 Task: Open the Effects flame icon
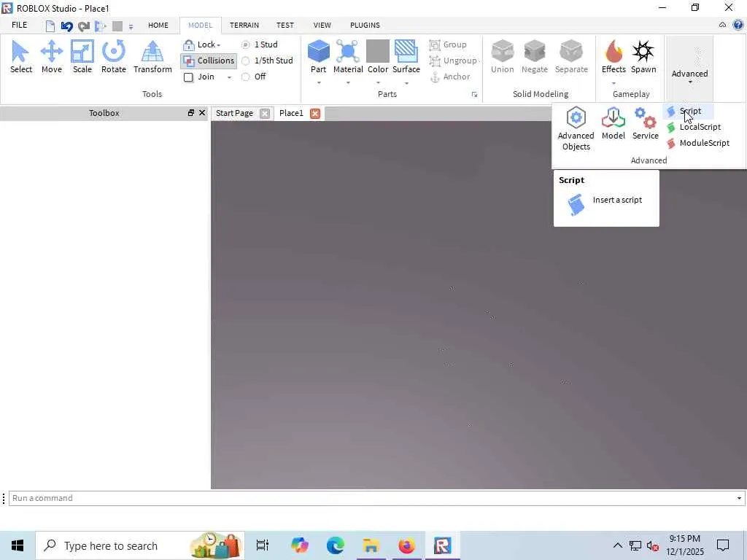tap(614, 52)
